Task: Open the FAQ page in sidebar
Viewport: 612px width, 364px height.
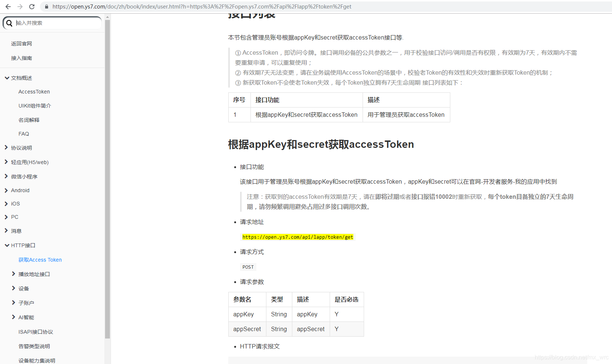Action: pyautogui.click(x=23, y=134)
